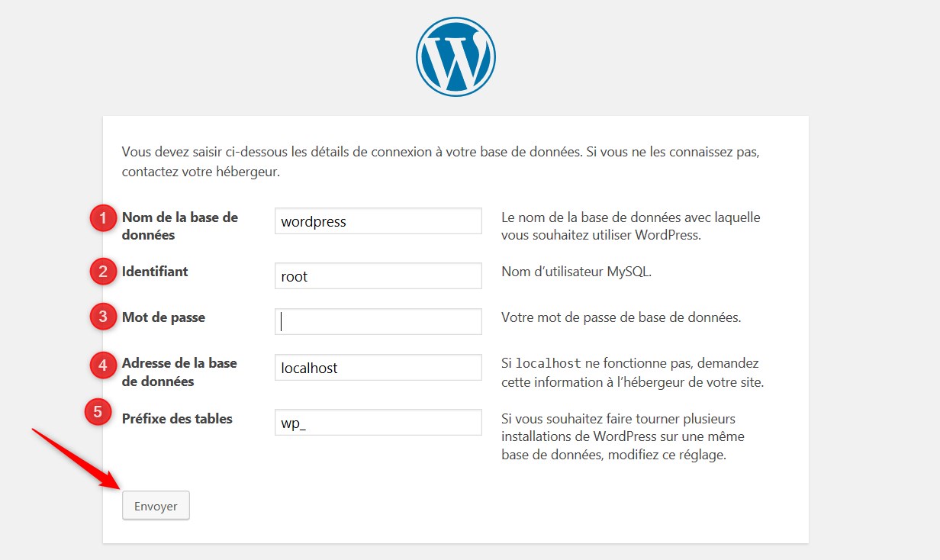Click the empty Mot de passe field
Screen dimensions: 940x560
[x=378, y=321]
